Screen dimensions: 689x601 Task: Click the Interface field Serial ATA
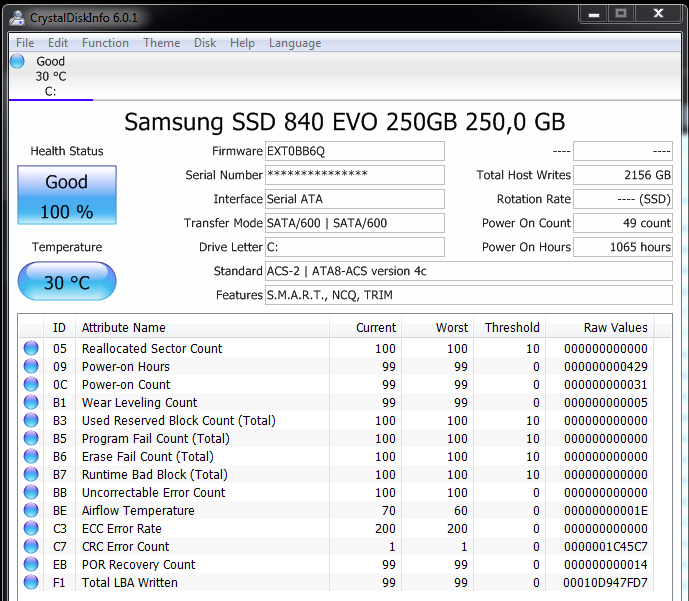tap(355, 199)
